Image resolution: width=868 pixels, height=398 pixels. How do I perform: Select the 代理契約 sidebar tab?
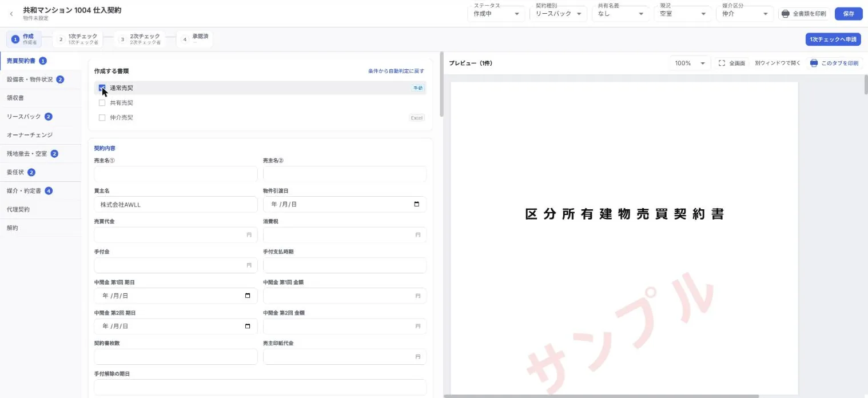pyautogui.click(x=41, y=209)
